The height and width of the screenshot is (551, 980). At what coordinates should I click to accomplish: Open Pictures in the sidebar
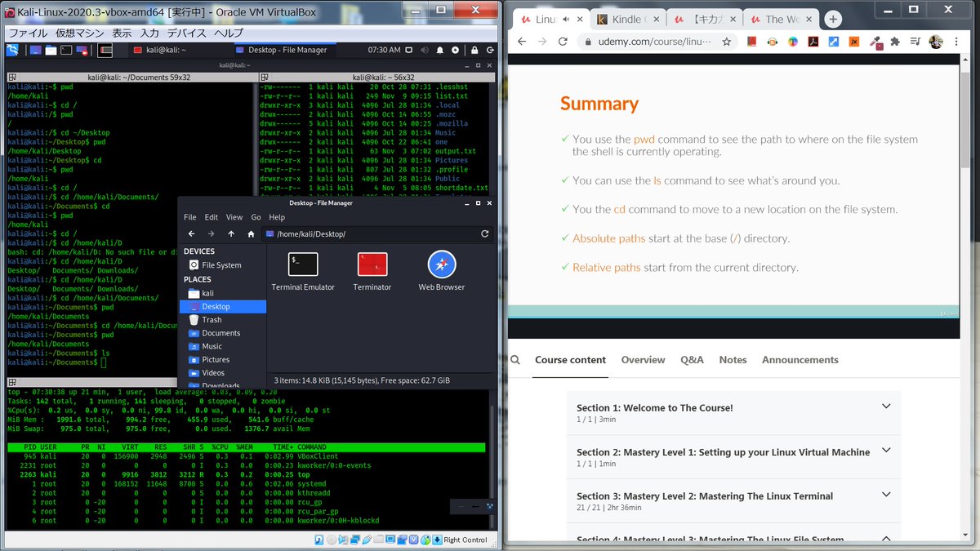222,359
